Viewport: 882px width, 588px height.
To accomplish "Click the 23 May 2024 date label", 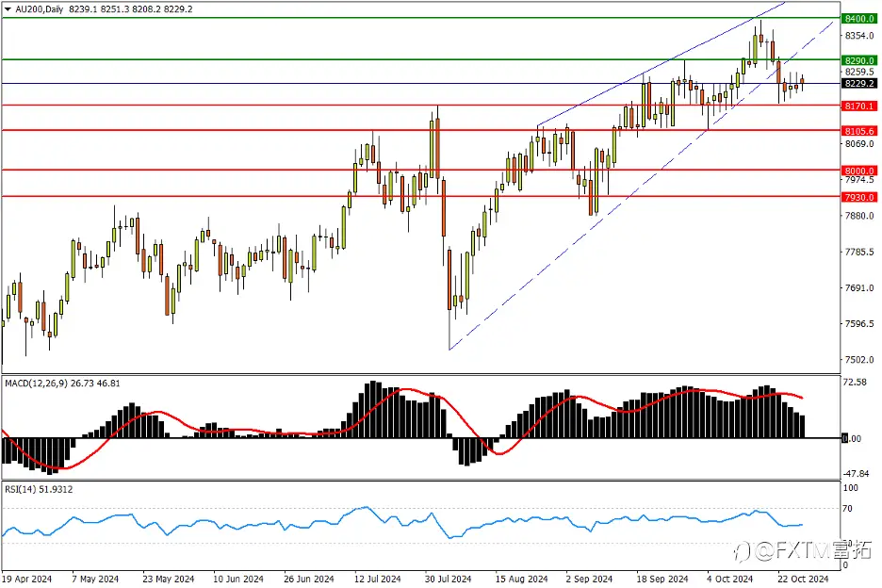I will pyautogui.click(x=168, y=579).
